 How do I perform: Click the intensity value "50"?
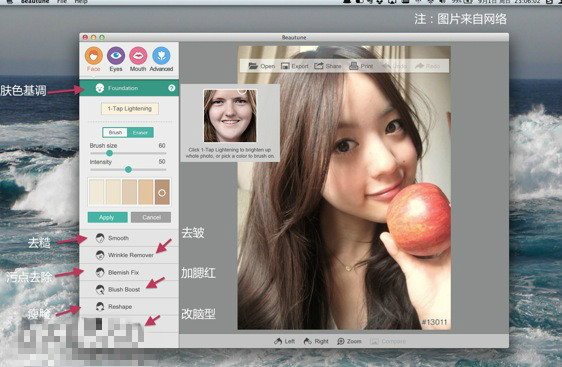tap(162, 162)
